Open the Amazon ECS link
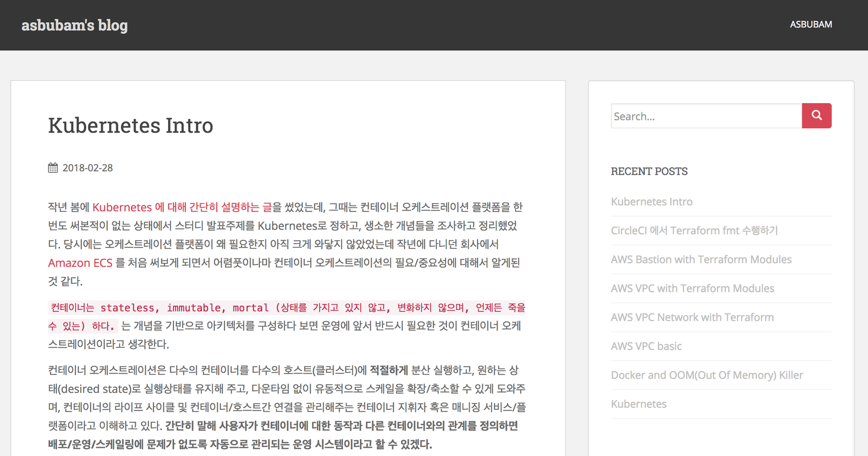This screenshot has height=456, width=868. pyautogui.click(x=80, y=263)
